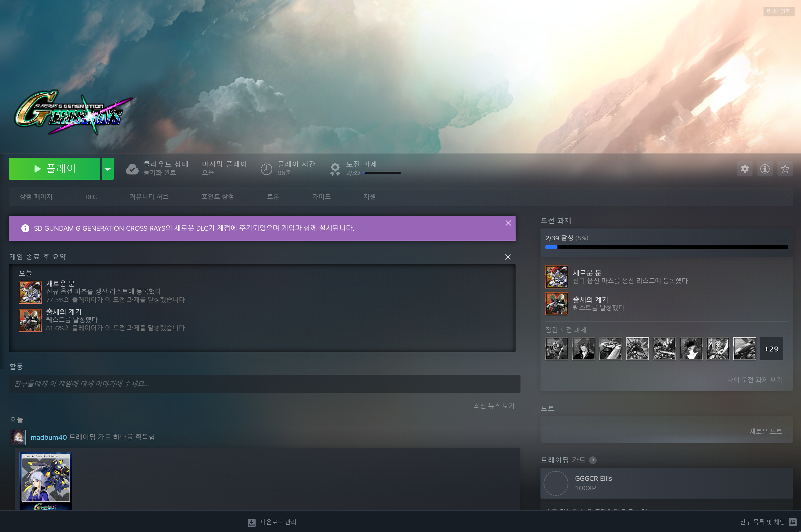
Task: Add game to favorites with the star icon
Action: (x=785, y=169)
